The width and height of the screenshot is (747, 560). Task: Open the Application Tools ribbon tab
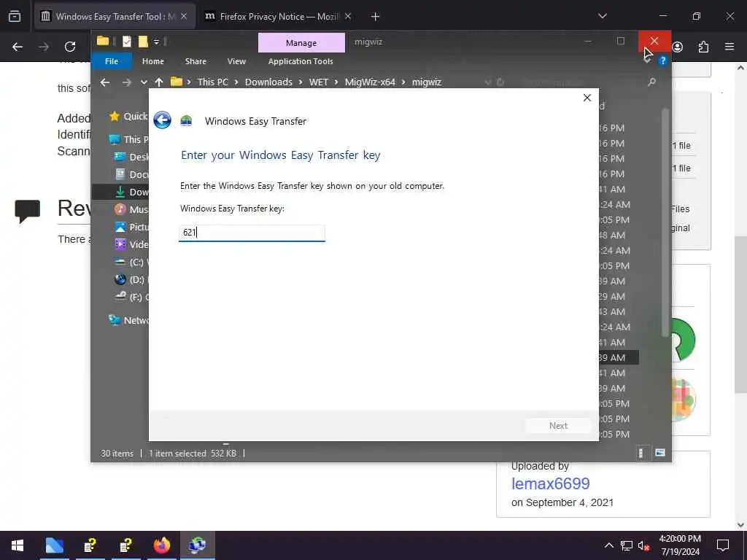[x=300, y=61]
